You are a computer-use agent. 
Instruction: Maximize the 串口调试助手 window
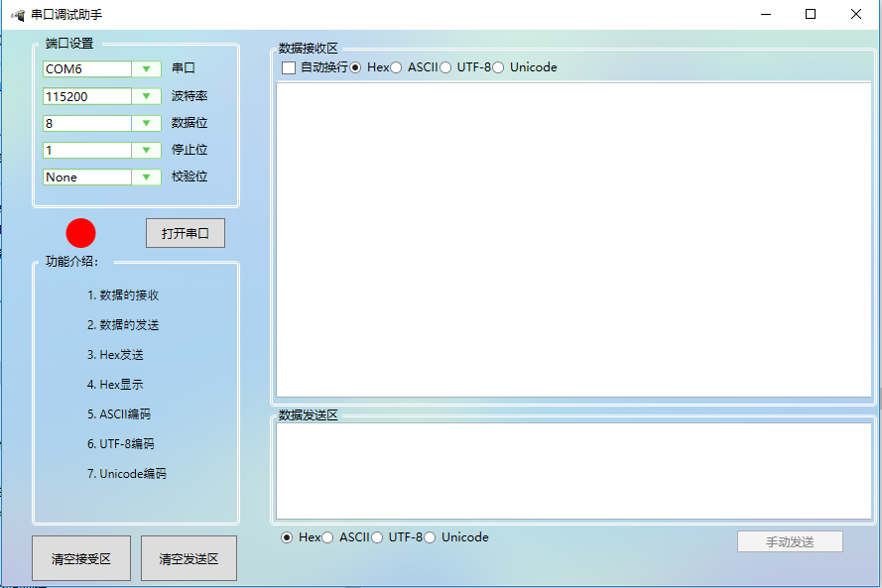(x=811, y=14)
